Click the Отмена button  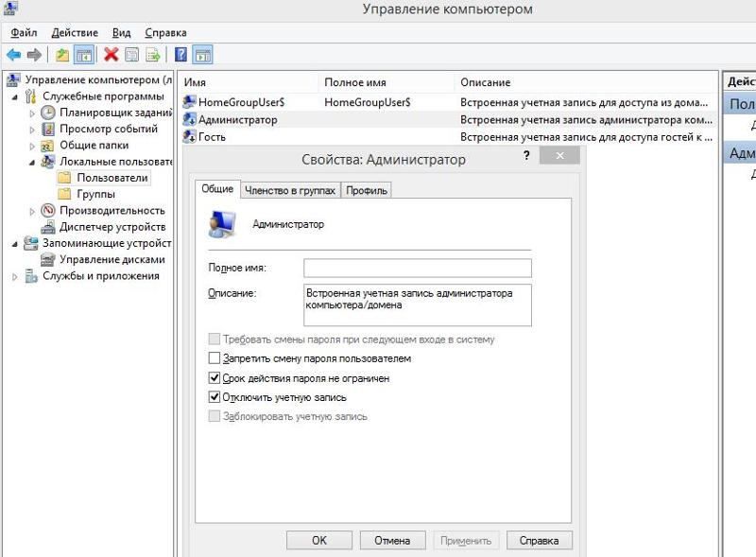coord(392,541)
